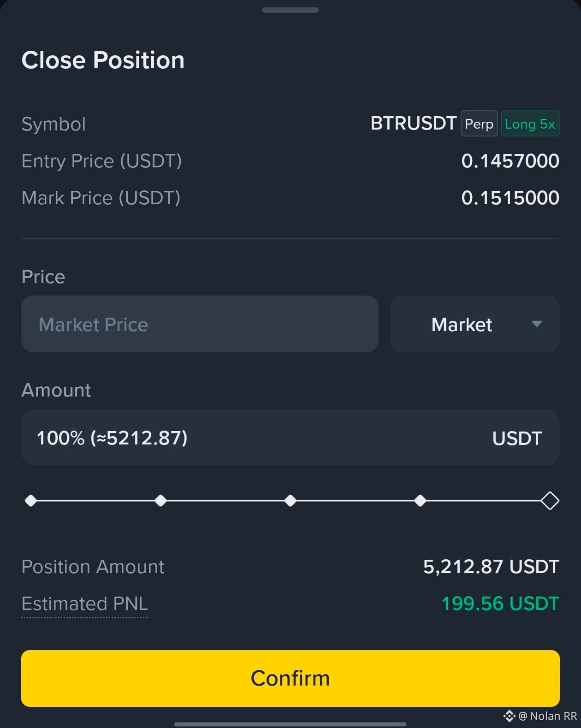
Task: Tap the Perp badge next to BTRUSDT
Action: point(479,124)
